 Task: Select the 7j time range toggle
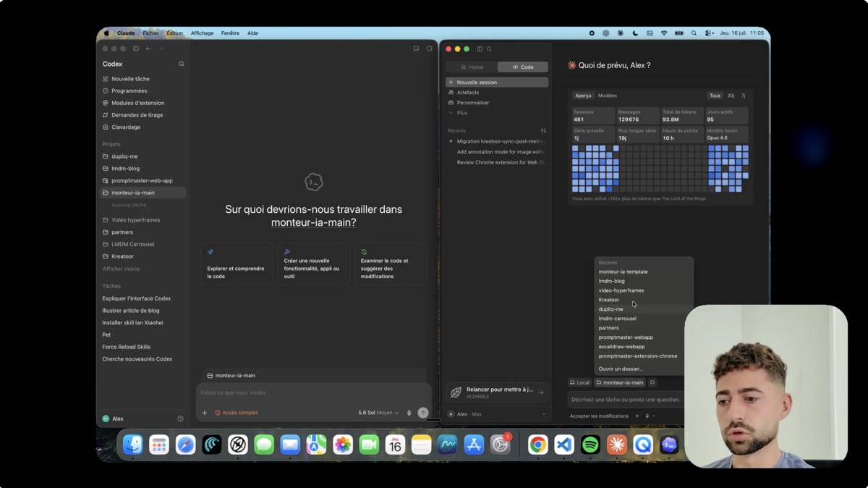(743, 96)
